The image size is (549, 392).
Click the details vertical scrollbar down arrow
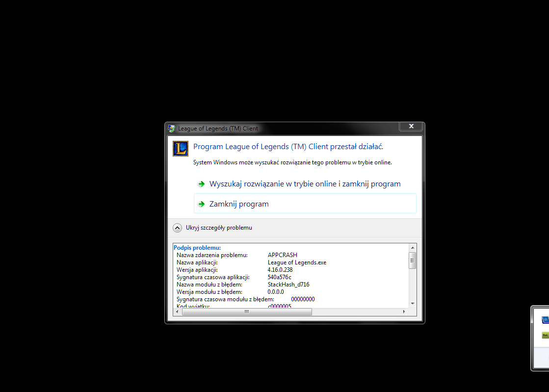tap(413, 304)
